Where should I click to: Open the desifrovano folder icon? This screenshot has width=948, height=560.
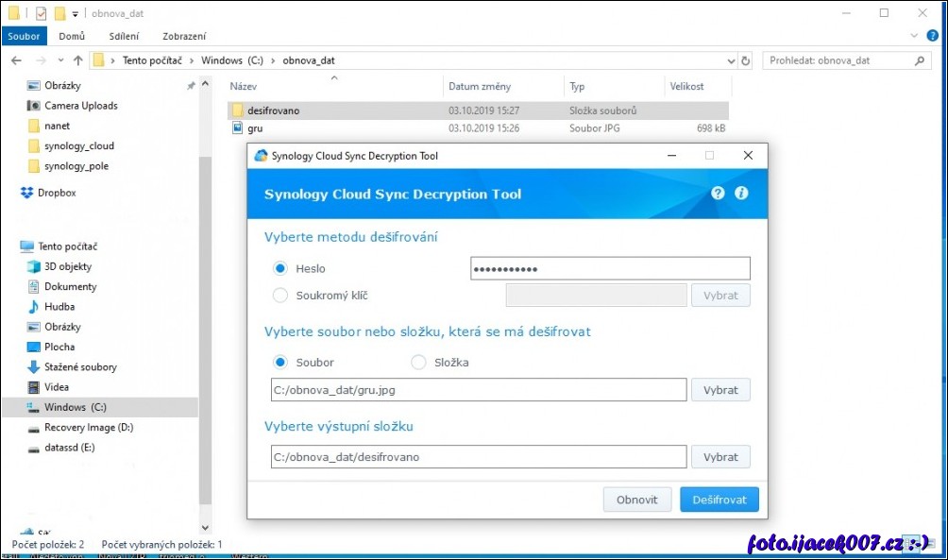(x=238, y=110)
